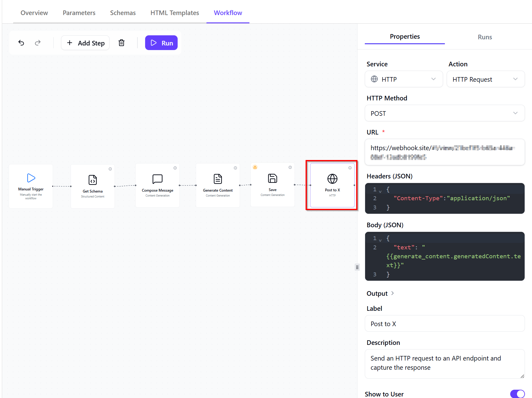Expand the Output section
Screen dimensions: 532x398
coord(380,294)
